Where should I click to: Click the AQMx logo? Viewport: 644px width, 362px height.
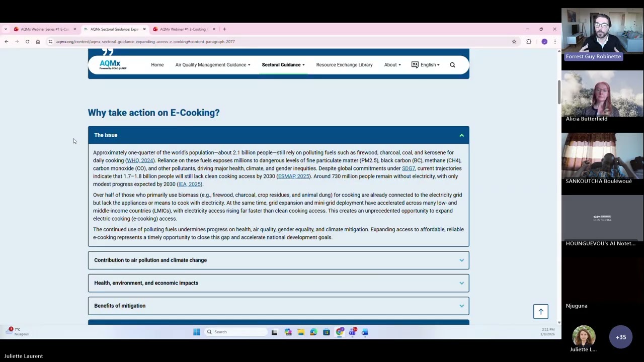pyautogui.click(x=113, y=65)
